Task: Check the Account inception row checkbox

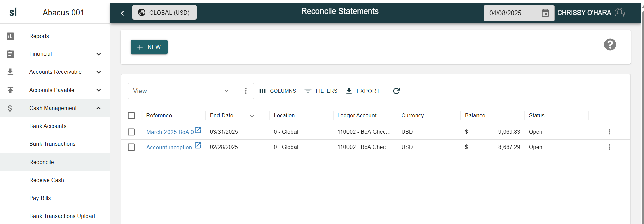Action: click(x=131, y=147)
